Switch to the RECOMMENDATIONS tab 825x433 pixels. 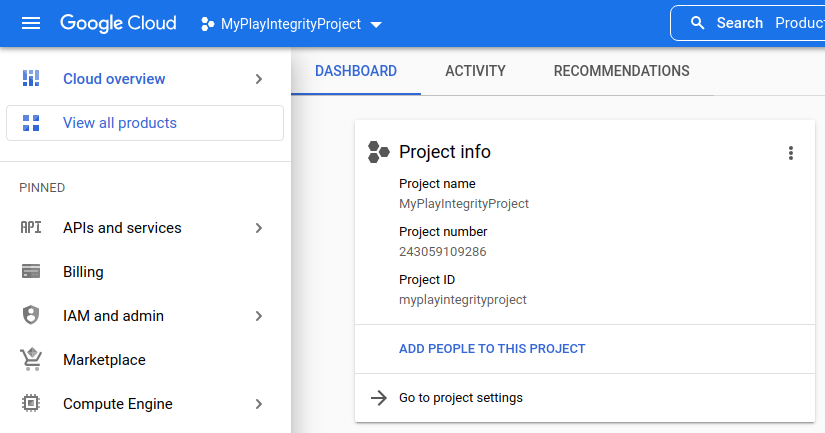621,71
